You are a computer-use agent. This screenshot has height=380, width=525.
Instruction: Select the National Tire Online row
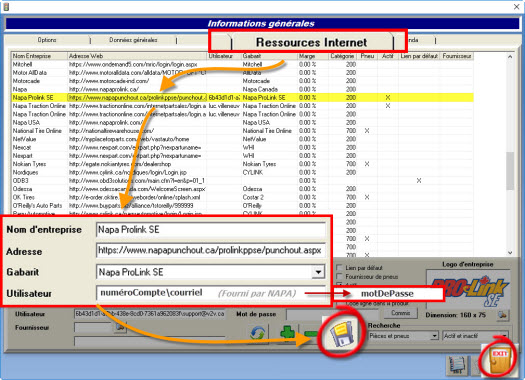(x=242, y=131)
